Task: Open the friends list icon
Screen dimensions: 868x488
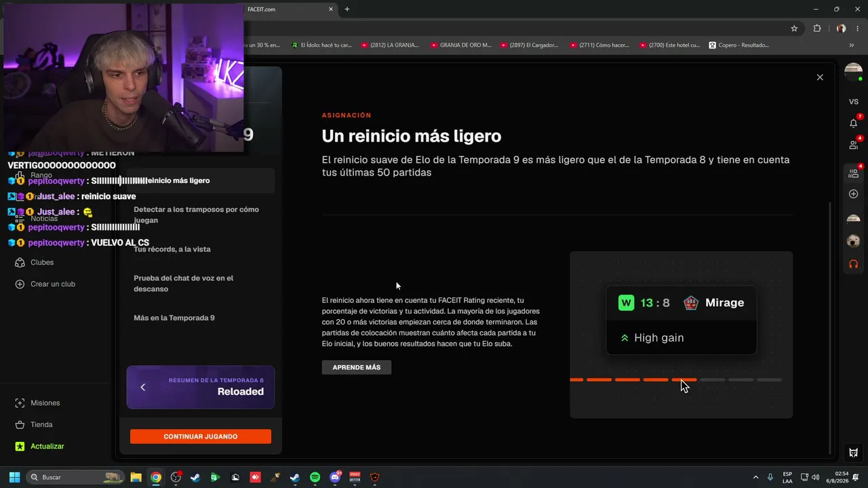Action: (854, 145)
